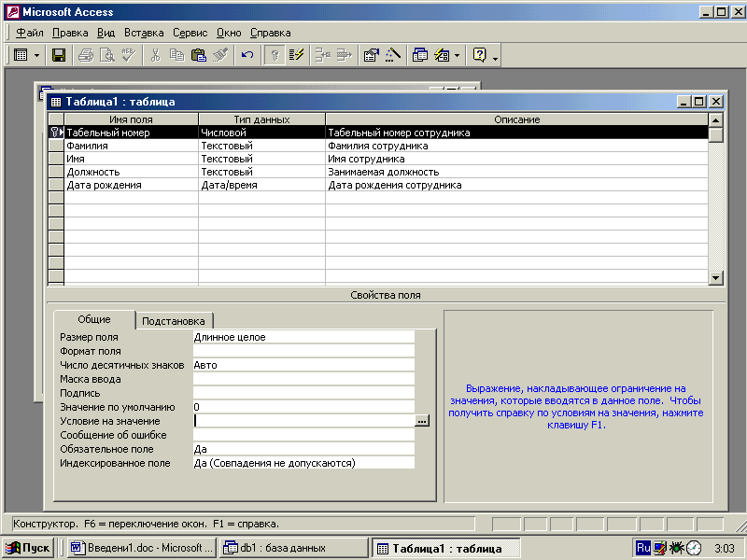The width and height of the screenshot is (747, 560).
Task: Click the Формат поля input field
Action: 303,351
